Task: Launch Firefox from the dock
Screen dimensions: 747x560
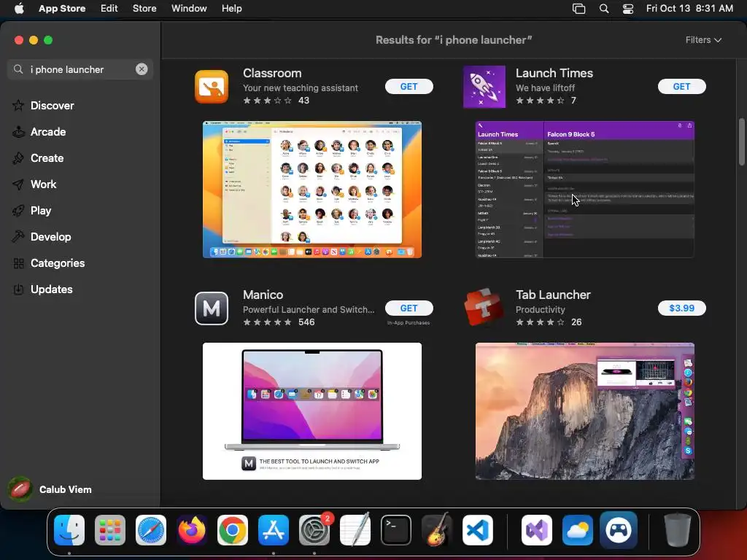Action: pyautogui.click(x=192, y=530)
